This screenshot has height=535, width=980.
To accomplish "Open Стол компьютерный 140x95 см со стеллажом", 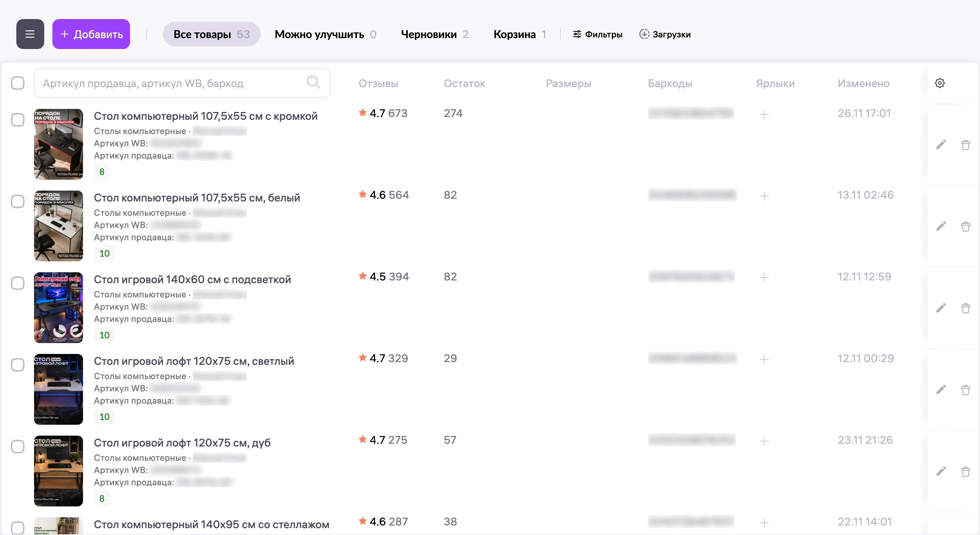I will click(x=212, y=524).
